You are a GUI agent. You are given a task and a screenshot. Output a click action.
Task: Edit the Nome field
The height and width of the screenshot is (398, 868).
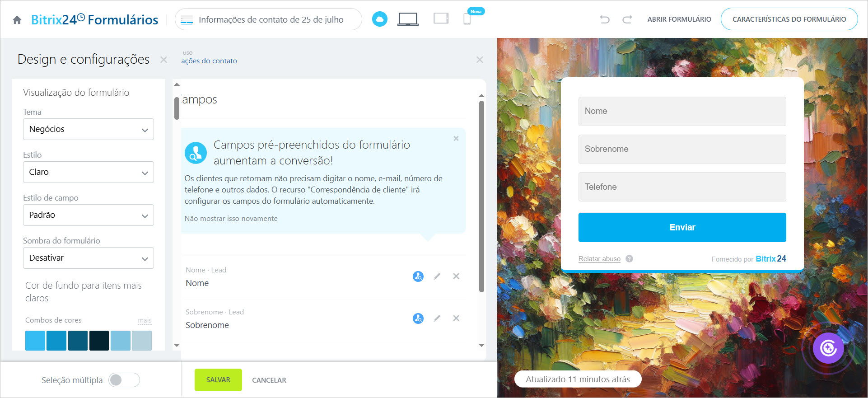437,276
